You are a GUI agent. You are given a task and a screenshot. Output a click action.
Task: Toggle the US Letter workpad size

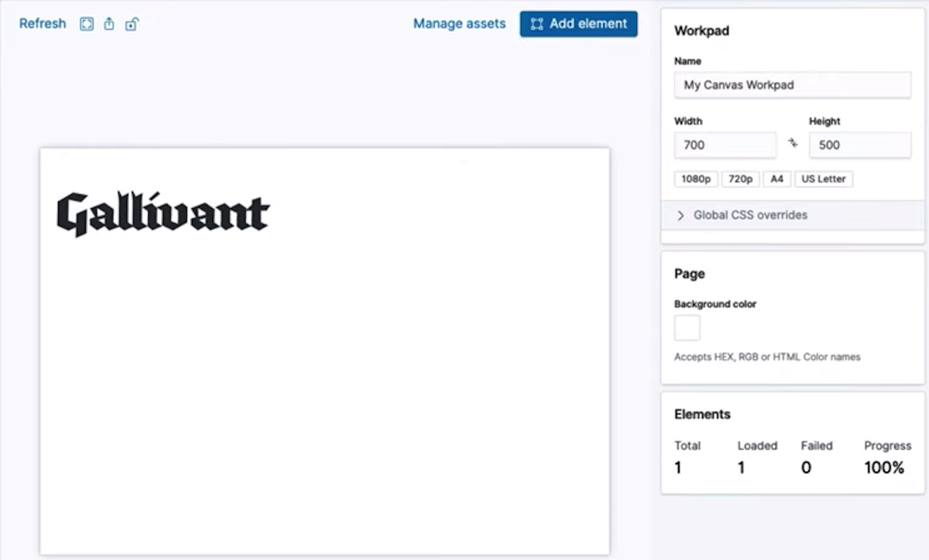pyautogui.click(x=823, y=179)
